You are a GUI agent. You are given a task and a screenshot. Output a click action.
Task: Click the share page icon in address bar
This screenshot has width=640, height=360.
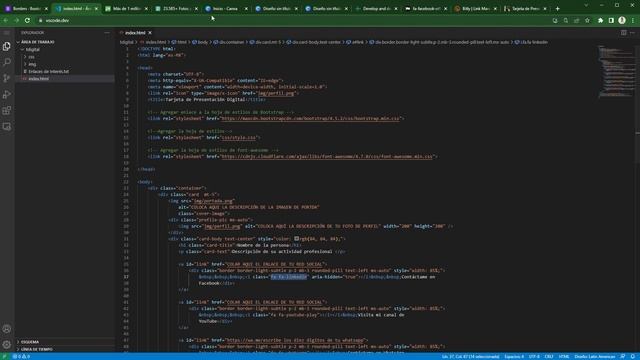coord(576,20)
